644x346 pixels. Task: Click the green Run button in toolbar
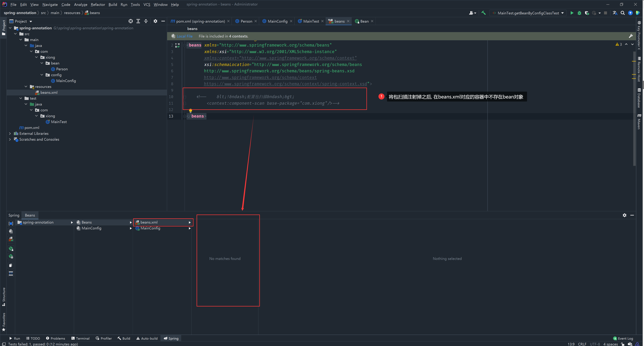tap(572, 13)
